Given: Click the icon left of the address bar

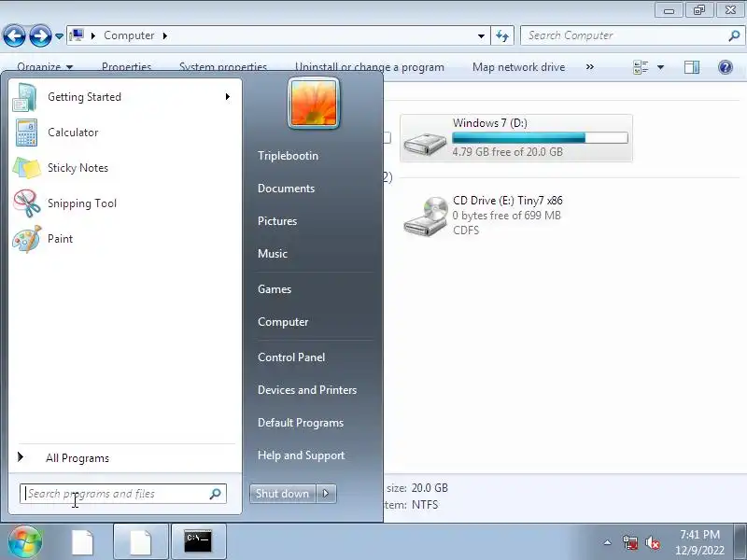Looking at the screenshot, I should click(77, 35).
